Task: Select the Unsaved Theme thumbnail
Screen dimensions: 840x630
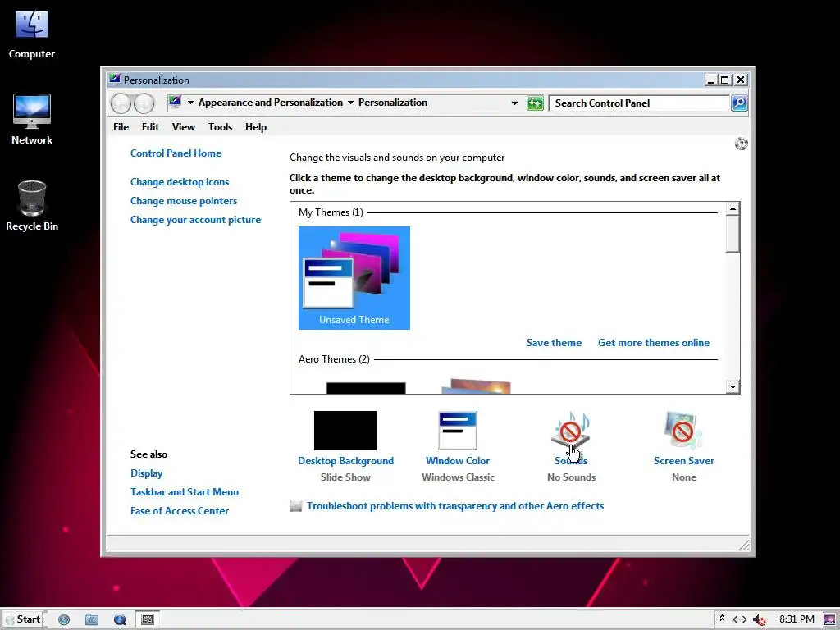Action: pyautogui.click(x=354, y=277)
